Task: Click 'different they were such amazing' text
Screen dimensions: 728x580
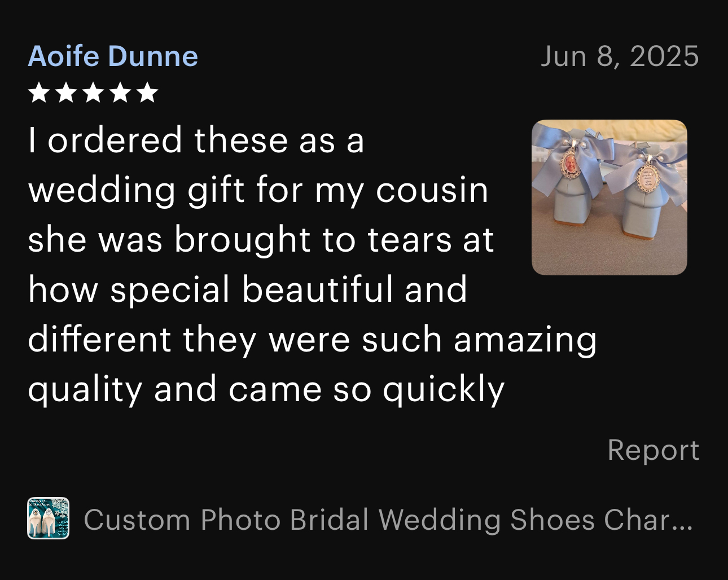Action: pyautogui.click(x=312, y=340)
